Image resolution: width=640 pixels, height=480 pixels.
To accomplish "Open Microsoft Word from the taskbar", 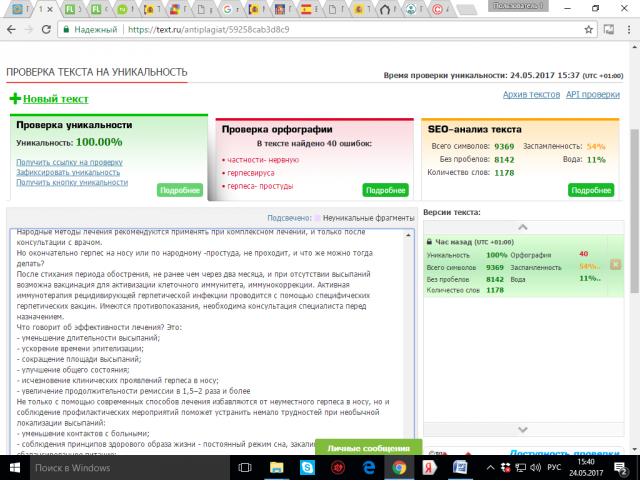I will (x=460, y=468).
